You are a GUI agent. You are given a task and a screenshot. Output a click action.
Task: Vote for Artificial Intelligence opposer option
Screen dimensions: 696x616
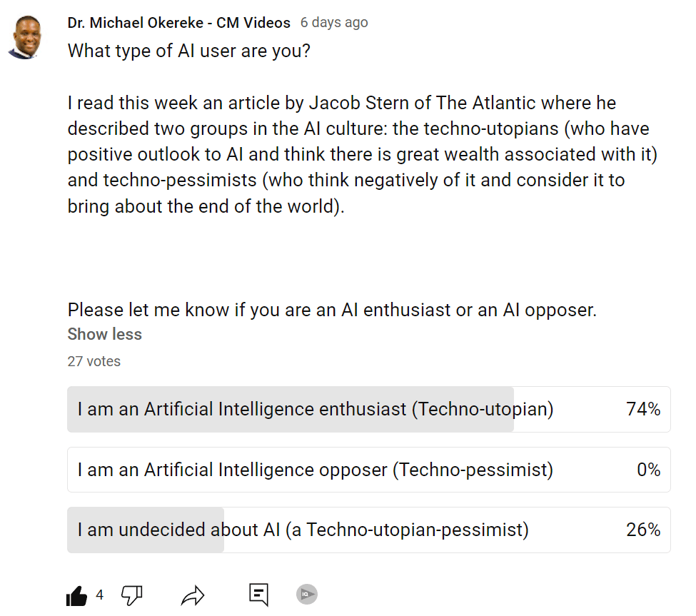click(368, 470)
